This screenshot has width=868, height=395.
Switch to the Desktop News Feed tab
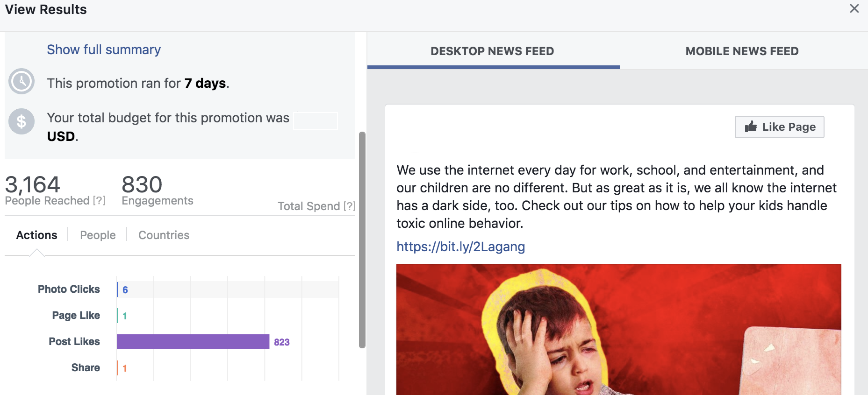[493, 51]
